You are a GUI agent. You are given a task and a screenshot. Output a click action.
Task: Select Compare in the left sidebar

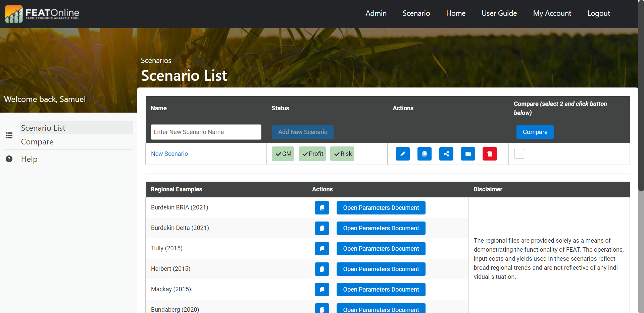point(37,142)
